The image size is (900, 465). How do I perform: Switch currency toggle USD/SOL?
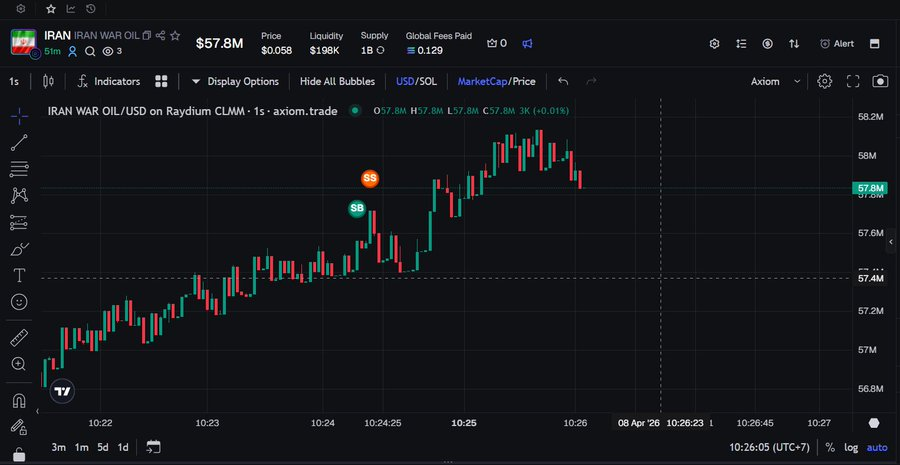click(x=416, y=82)
